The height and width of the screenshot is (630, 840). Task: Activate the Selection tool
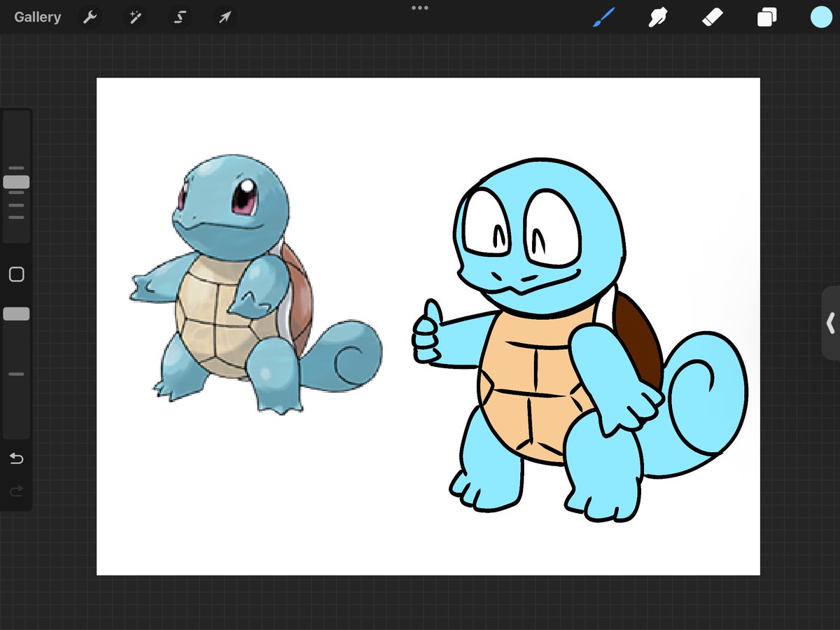pyautogui.click(x=179, y=17)
